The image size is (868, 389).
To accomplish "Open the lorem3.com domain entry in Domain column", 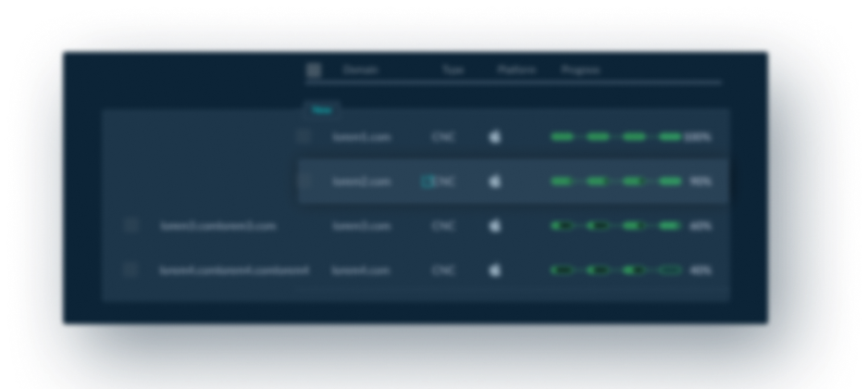I will (x=362, y=226).
